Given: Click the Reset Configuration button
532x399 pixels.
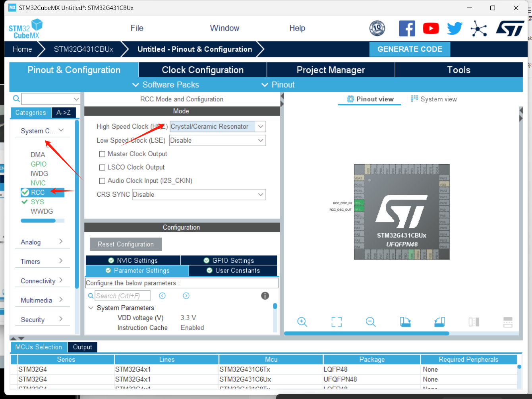Looking at the screenshot, I should click(x=126, y=244).
